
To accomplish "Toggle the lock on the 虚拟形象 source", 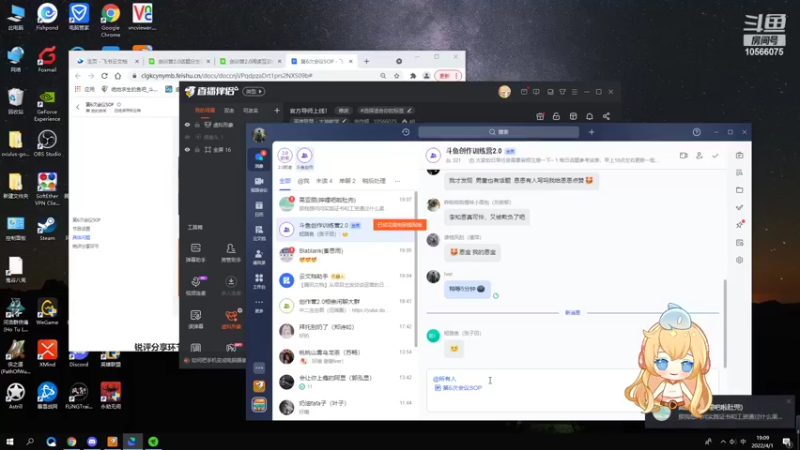I will point(197,124).
